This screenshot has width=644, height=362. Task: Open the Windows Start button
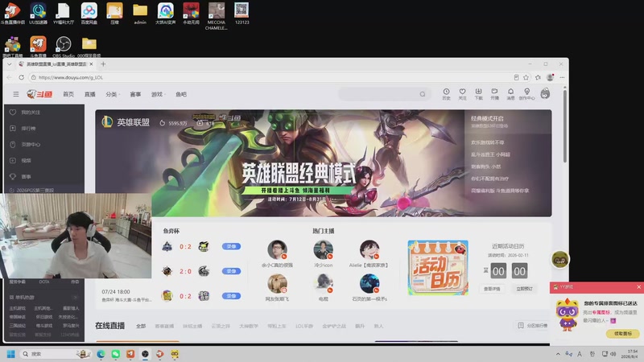(11, 354)
